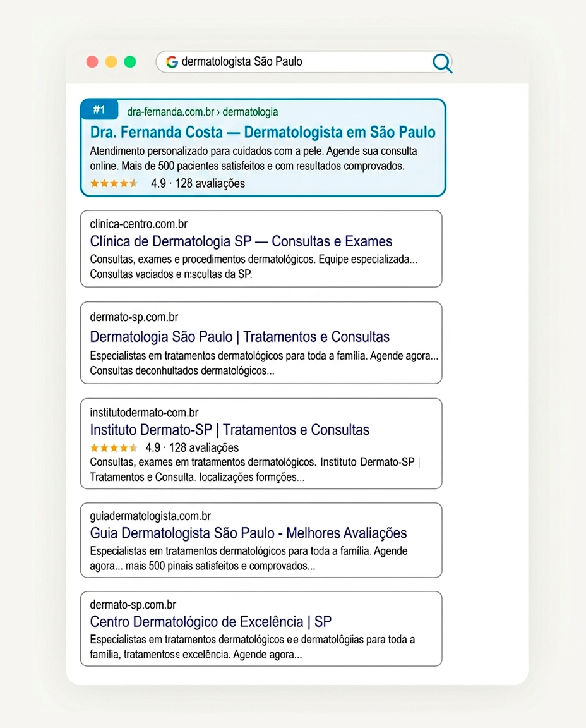Click the Google G logo in search bar
The height and width of the screenshot is (728, 586).
pos(172,62)
